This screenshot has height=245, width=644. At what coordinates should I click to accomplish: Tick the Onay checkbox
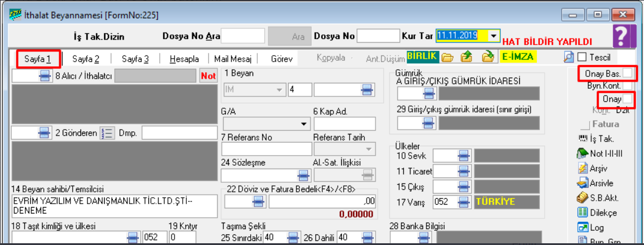[x=628, y=99]
